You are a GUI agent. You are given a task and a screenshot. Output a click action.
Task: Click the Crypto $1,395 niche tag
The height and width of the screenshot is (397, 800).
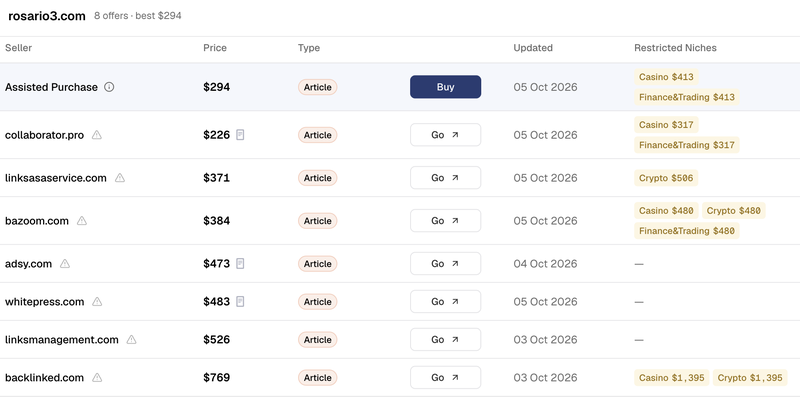point(750,378)
